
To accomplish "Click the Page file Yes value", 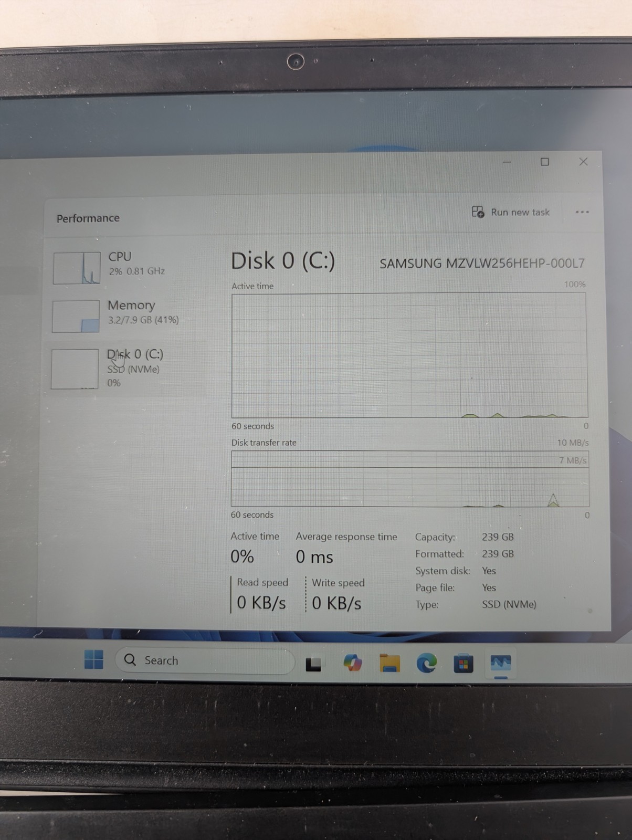I will (489, 587).
